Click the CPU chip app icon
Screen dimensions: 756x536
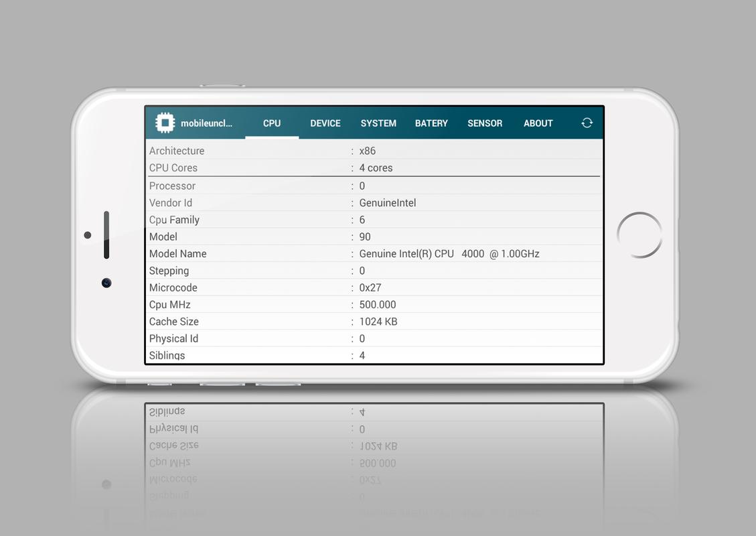click(165, 123)
